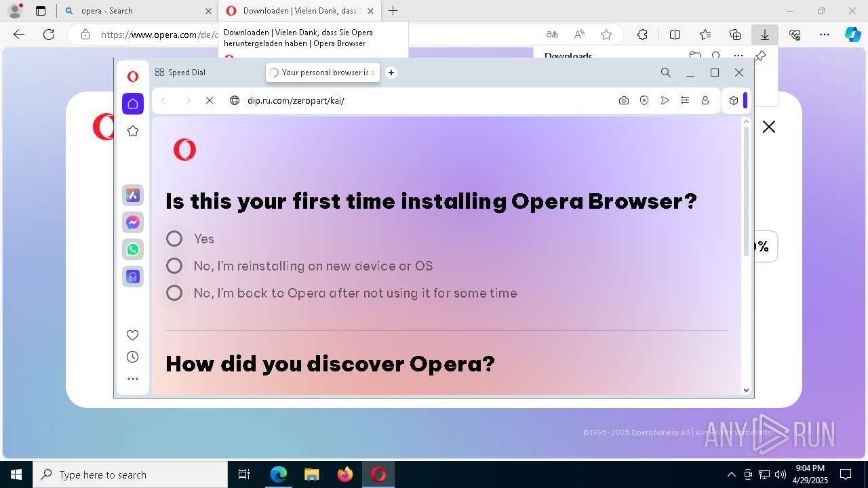Open the music Player icon in sidebar
868x488 pixels.
[x=133, y=277]
